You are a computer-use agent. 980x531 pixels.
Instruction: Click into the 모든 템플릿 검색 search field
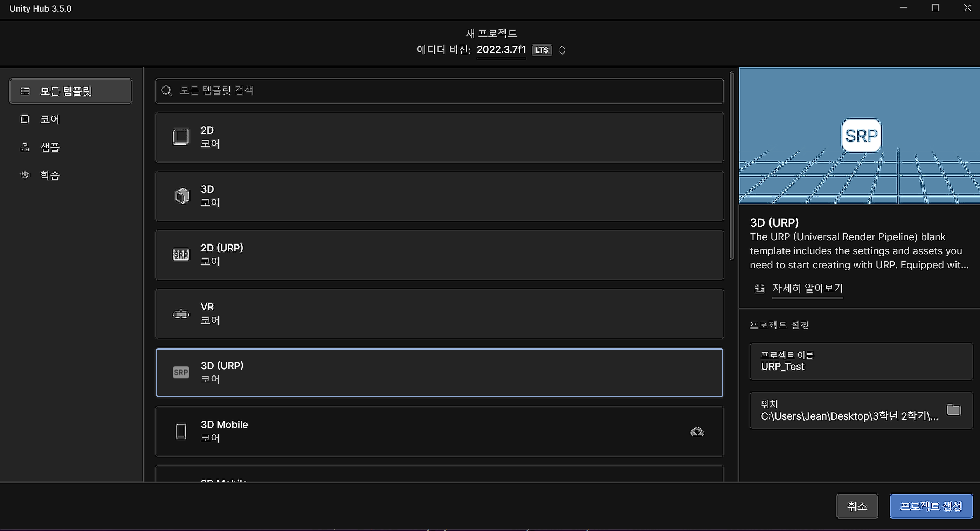[x=440, y=91]
